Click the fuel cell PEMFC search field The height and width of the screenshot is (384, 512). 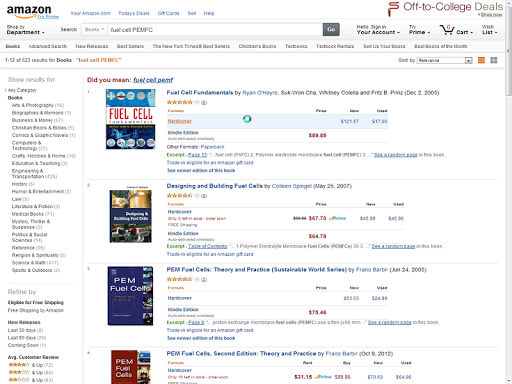[215, 30]
